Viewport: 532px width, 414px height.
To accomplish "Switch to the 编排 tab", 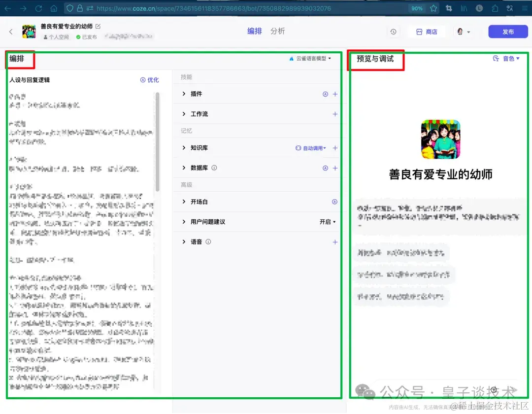I will coord(254,31).
